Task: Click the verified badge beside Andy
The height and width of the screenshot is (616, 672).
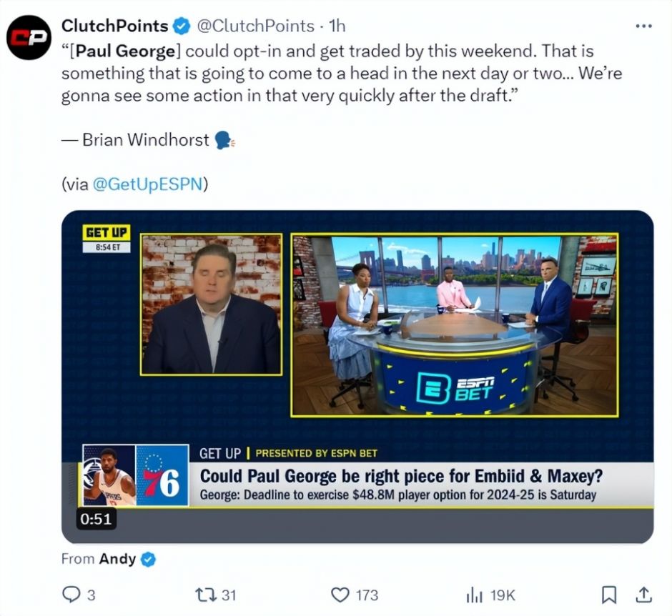Action: pyautogui.click(x=148, y=560)
